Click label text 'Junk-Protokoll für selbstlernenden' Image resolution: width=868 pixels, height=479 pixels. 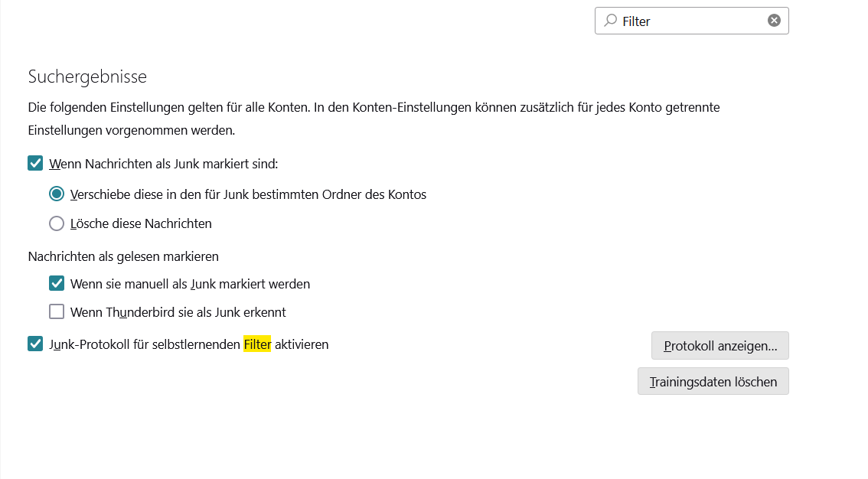pyautogui.click(x=144, y=344)
